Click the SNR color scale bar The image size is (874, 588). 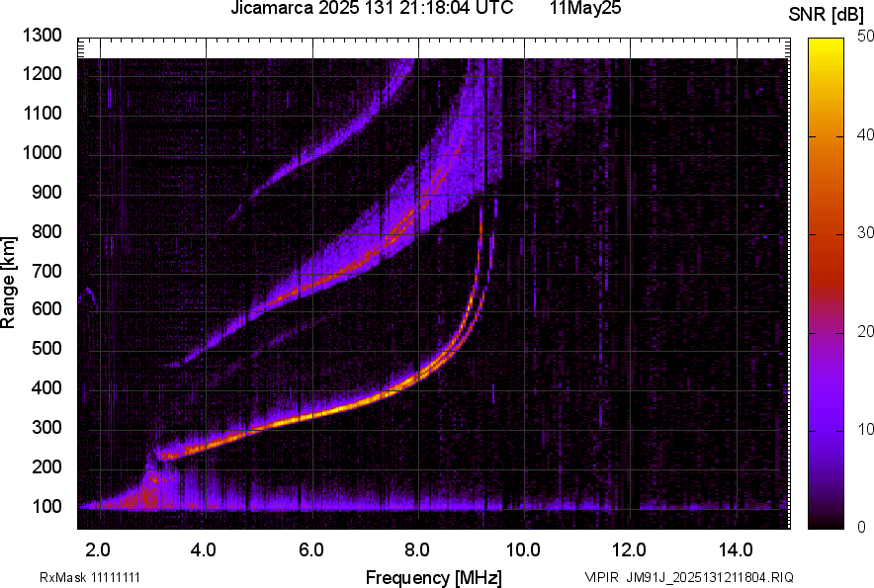[827, 284]
